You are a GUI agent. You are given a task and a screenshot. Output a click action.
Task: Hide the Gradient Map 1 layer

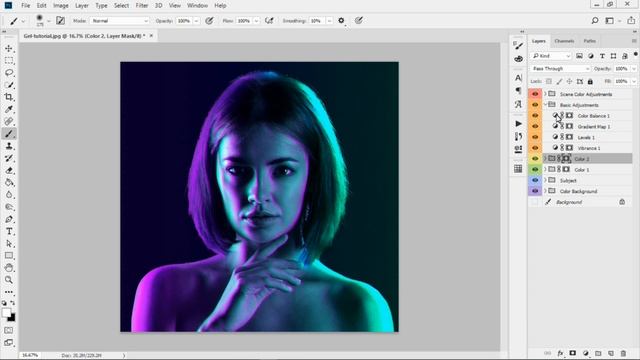click(x=535, y=127)
